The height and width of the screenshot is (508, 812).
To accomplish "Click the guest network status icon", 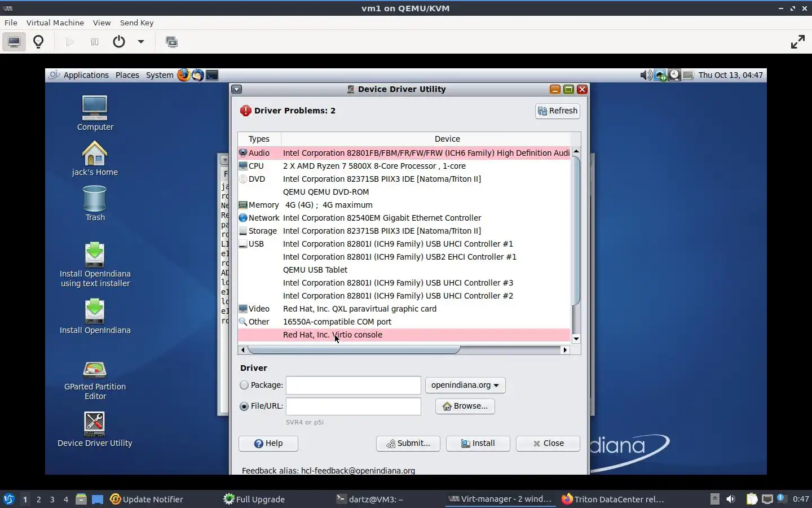I will pyautogui.click(x=660, y=75).
